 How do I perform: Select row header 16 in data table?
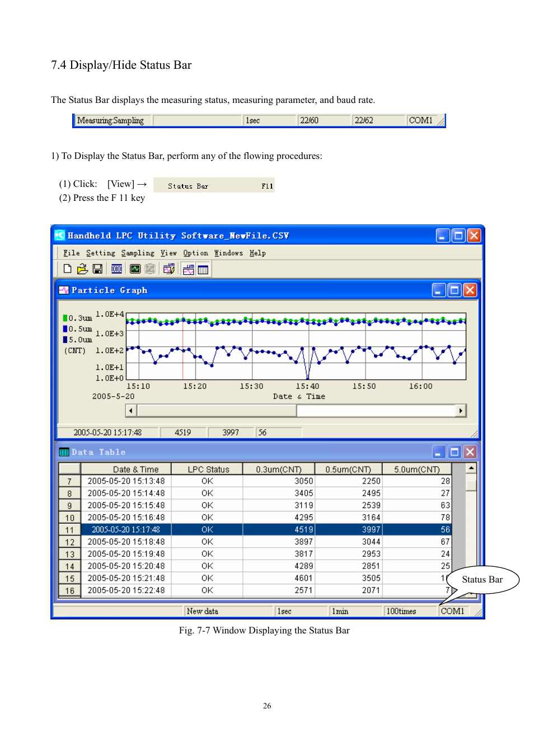[x=70, y=590]
